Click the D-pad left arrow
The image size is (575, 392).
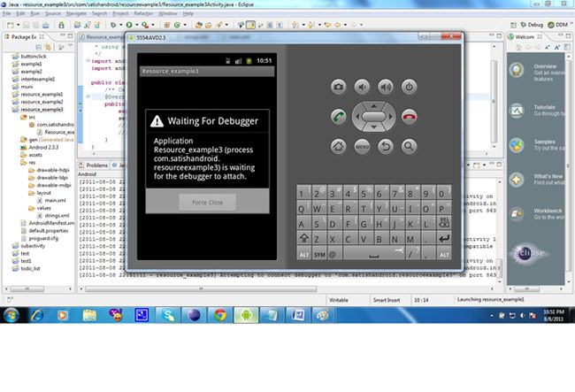tap(356, 117)
